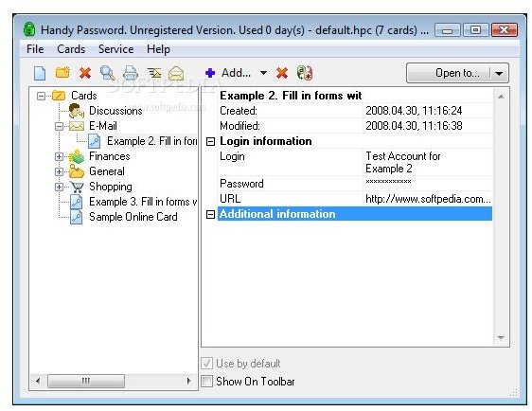This screenshot has width=532, height=411.
Task: Click the password generator icon
Action: point(305,73)
